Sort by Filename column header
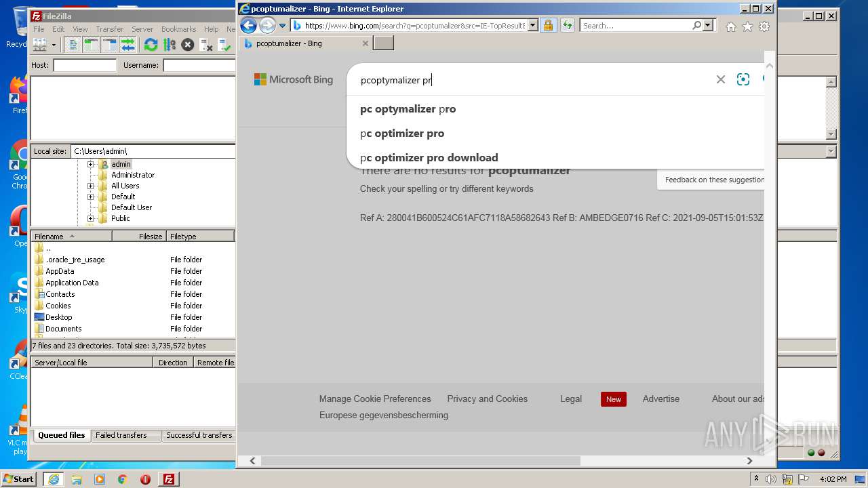The height and width of the screenshot is (488, 868). [72, 237]
